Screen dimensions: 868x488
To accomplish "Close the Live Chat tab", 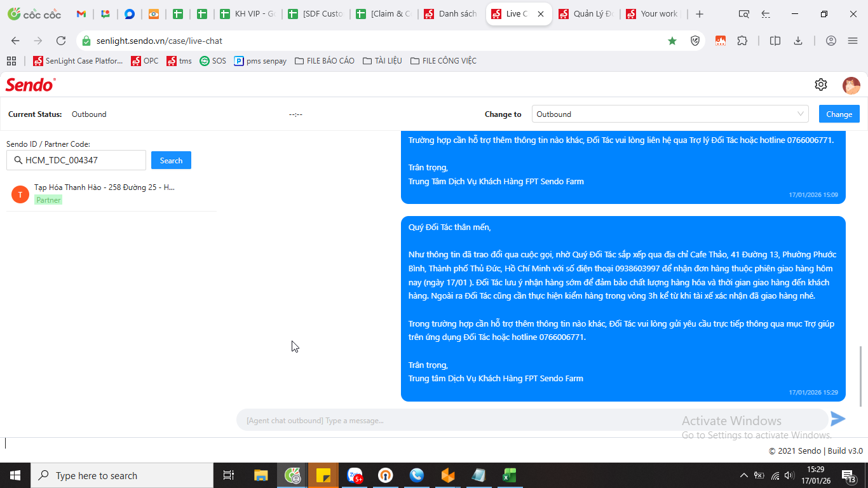I will pos(541,14).
